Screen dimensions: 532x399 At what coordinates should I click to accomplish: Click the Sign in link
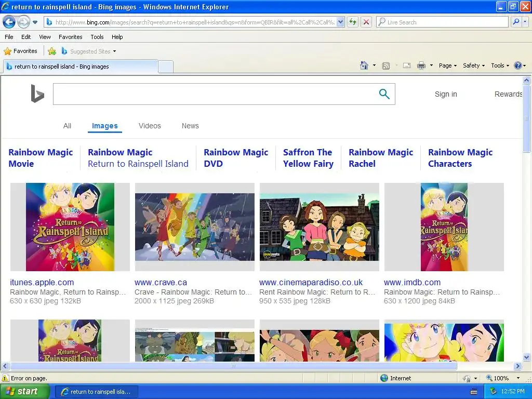point(446,94)
